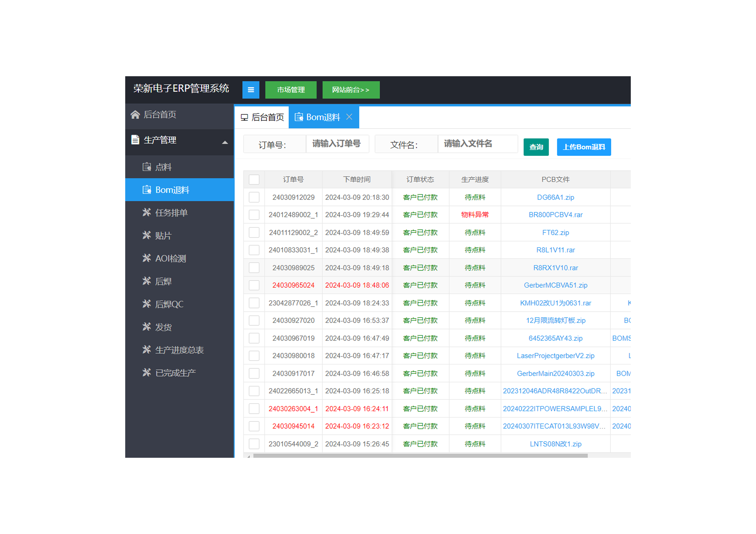756x534 pixels.
Task: Check the row for order 24030912029
Action: [x=254, y=197]
